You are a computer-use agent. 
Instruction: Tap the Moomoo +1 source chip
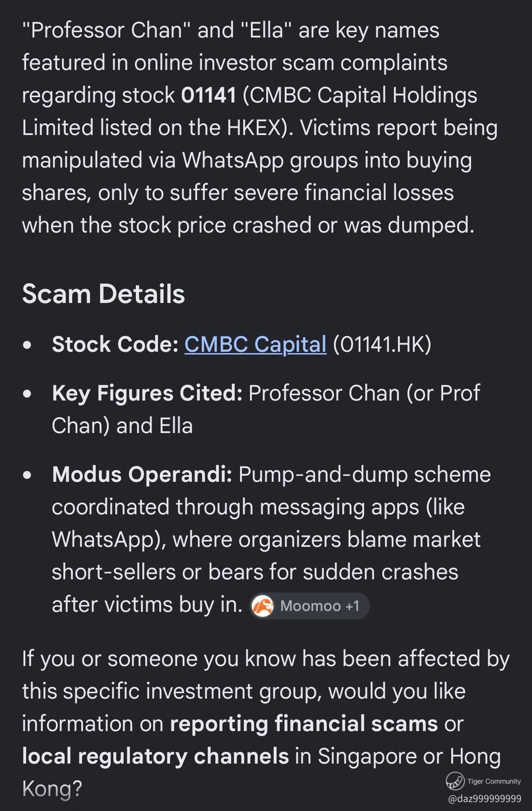tap(310, 606)
